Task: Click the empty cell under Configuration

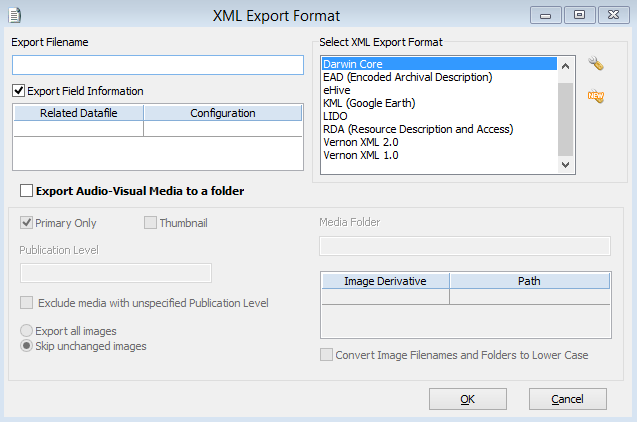Action: click(x=223, y=128)
